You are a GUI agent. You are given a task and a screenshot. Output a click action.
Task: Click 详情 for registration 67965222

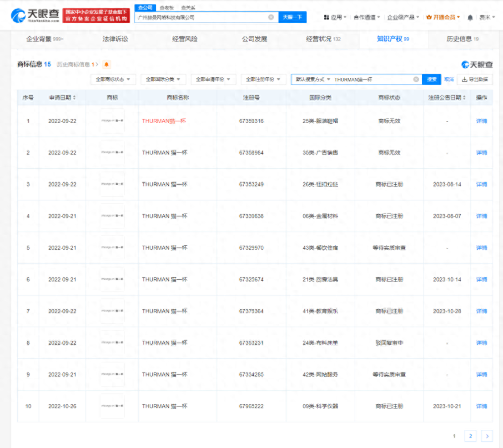(481, 406)
